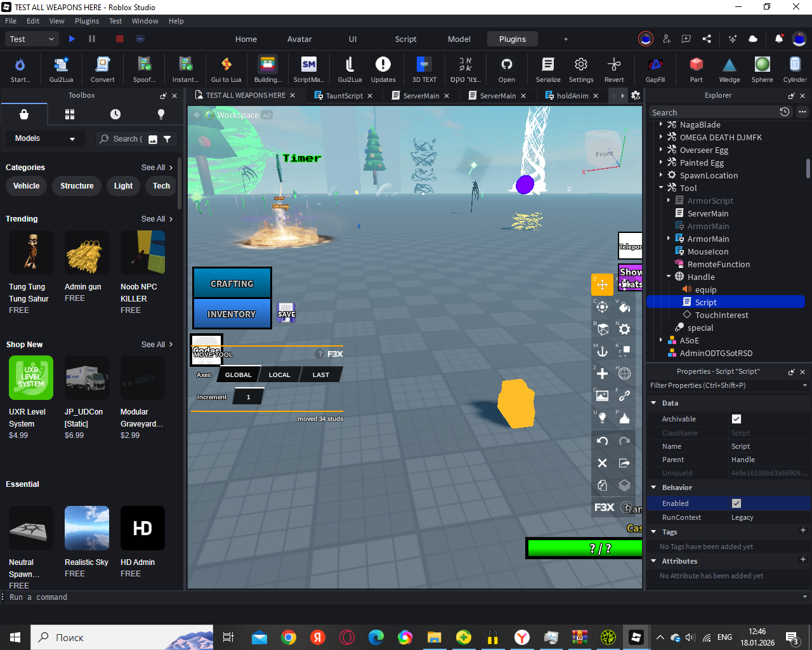The width and height of the screenshot is (812, 650).
Task: Open the Gui to Lua plugin
Action: point(226,69)
